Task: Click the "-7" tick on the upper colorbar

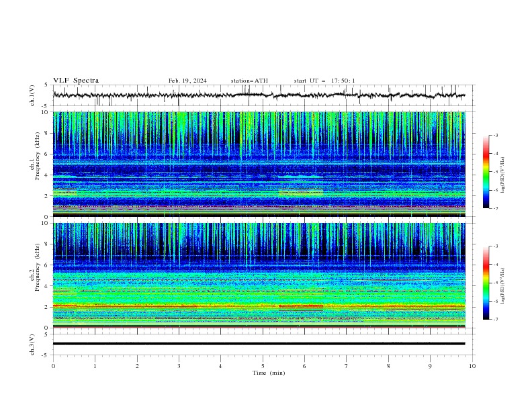Action: coord(495,208)
